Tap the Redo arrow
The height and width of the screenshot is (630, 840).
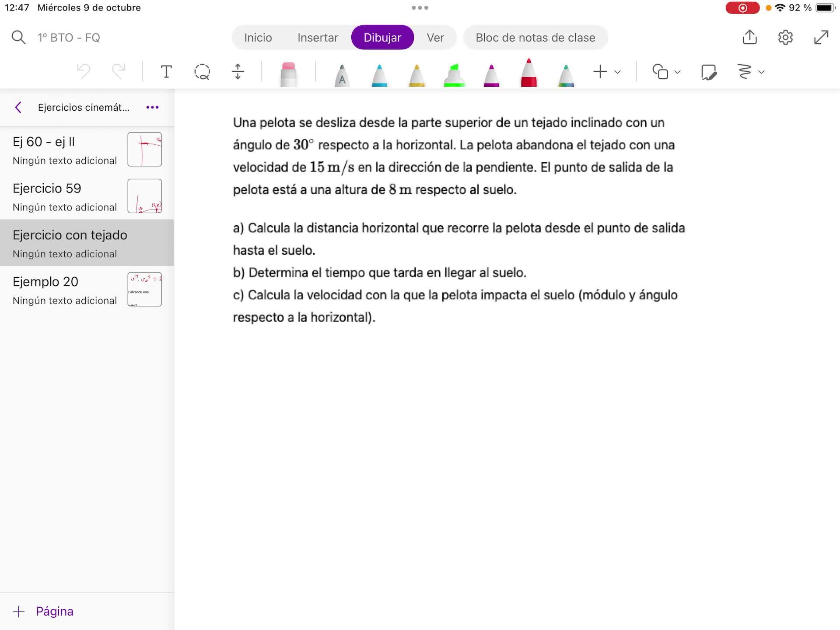click(x=119, y=71)
